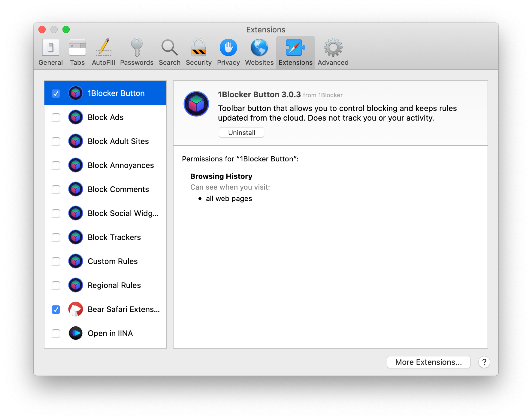Open AutoFill pencil icon
532x420 pixels.
pos(104,47)
